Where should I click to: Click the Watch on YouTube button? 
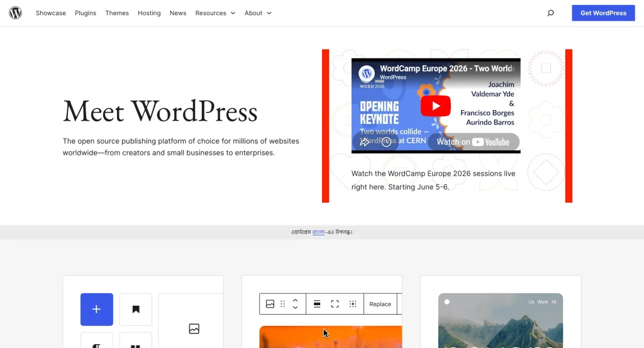(x=473, y=142)
